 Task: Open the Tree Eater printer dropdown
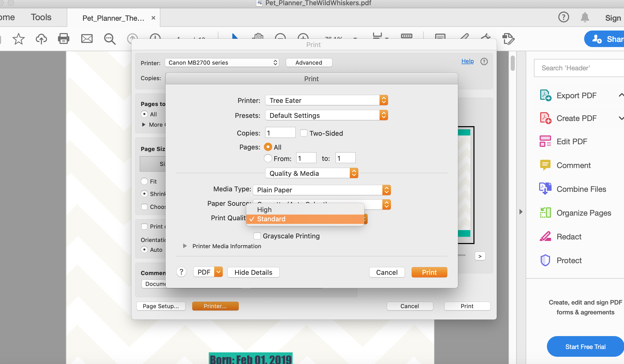click(326, 100)
